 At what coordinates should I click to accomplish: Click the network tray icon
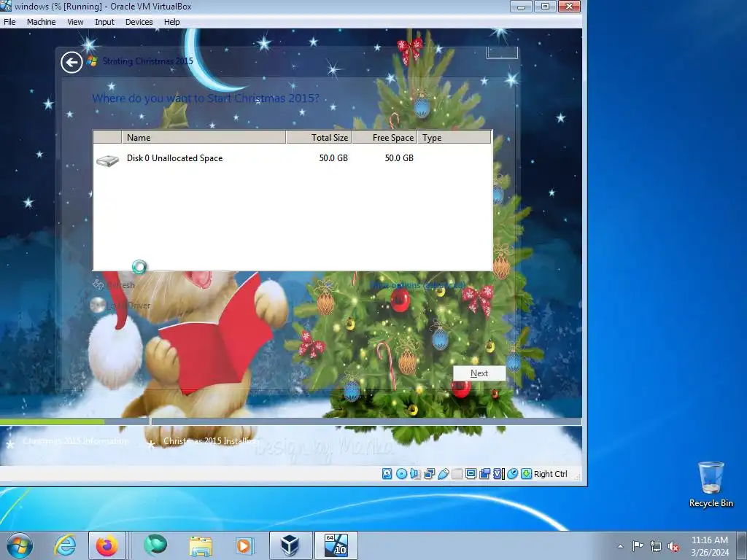[x=656, y=546]
